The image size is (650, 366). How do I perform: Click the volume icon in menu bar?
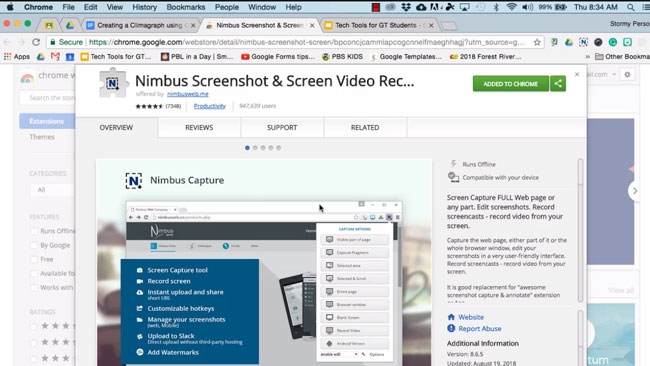pos(527,7)
